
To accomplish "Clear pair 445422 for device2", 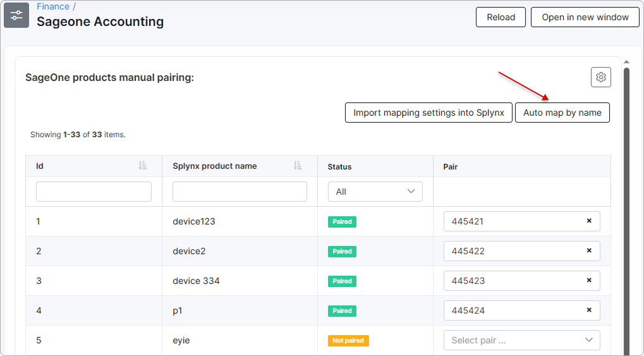I will pos(589,251).
